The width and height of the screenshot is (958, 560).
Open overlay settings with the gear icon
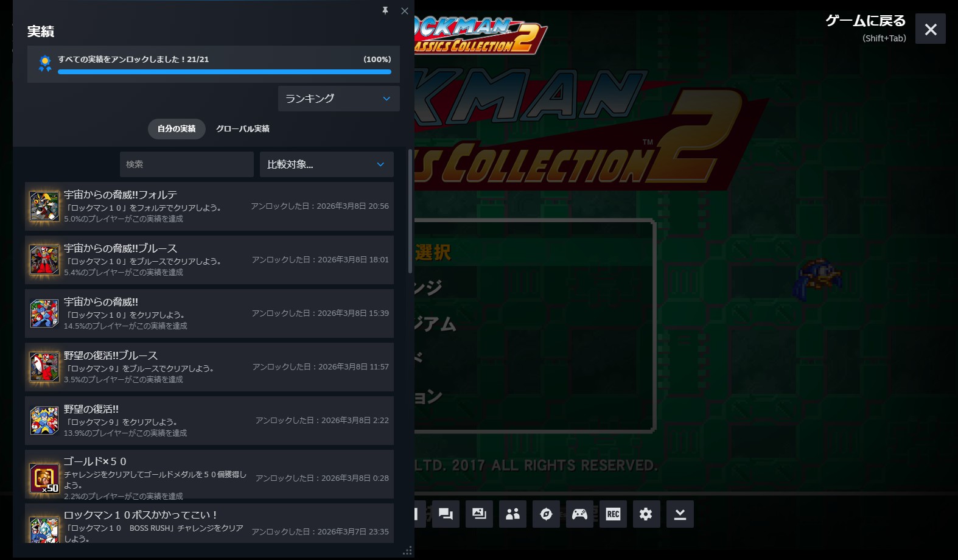click(x=646, y=514)
